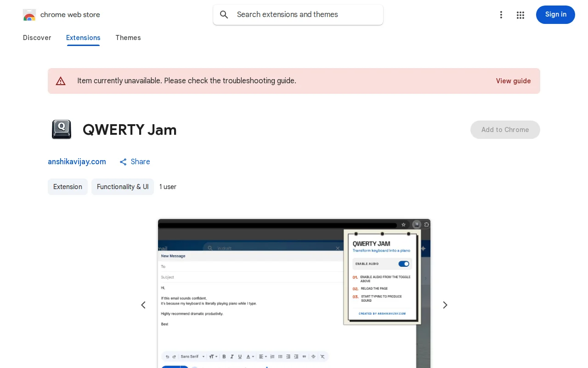The image size is (588, 368).
Task: Click the "Item currently unavailable" message text
Action: tap(187, 81)
